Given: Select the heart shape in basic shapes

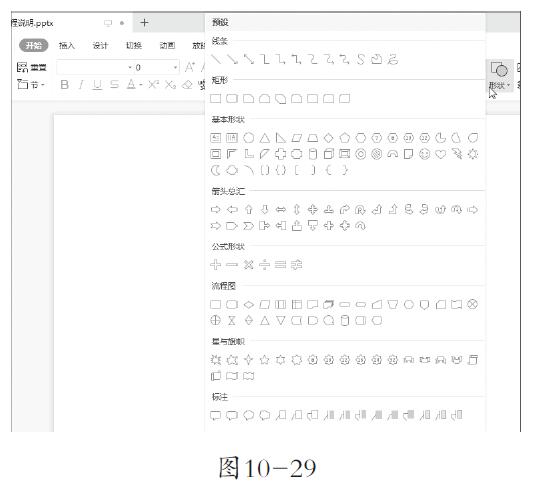Looking at the screenshot, I should tap(441, 154).
